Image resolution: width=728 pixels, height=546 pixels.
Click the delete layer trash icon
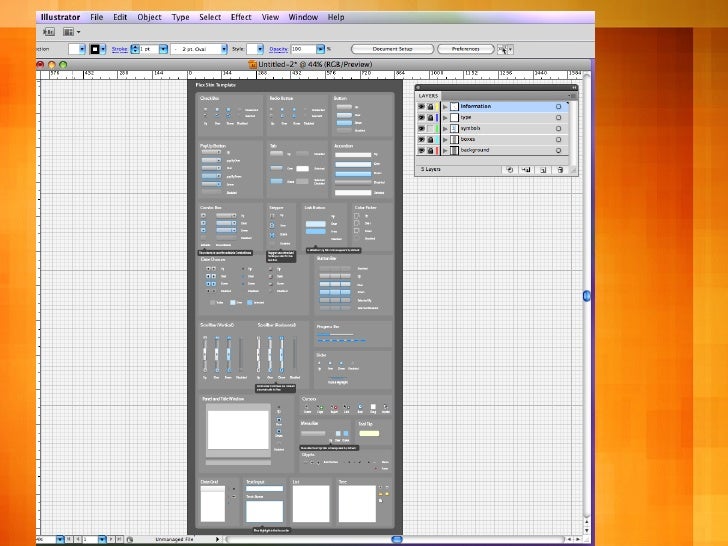click(x=560, y=170)
